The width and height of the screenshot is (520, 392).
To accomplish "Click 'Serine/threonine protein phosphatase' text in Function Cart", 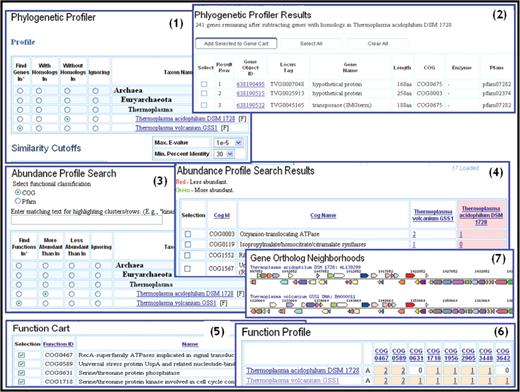I will [129, 373].
